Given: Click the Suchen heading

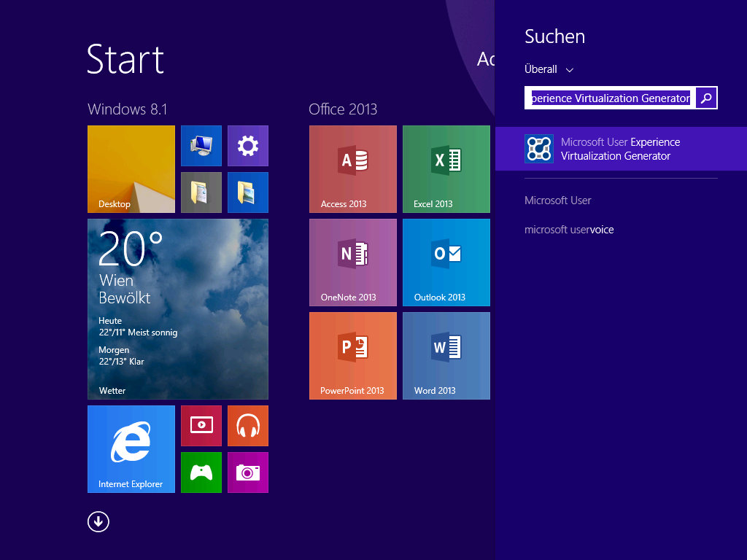Looking at the screenshot, I should (x=554, y=36).
